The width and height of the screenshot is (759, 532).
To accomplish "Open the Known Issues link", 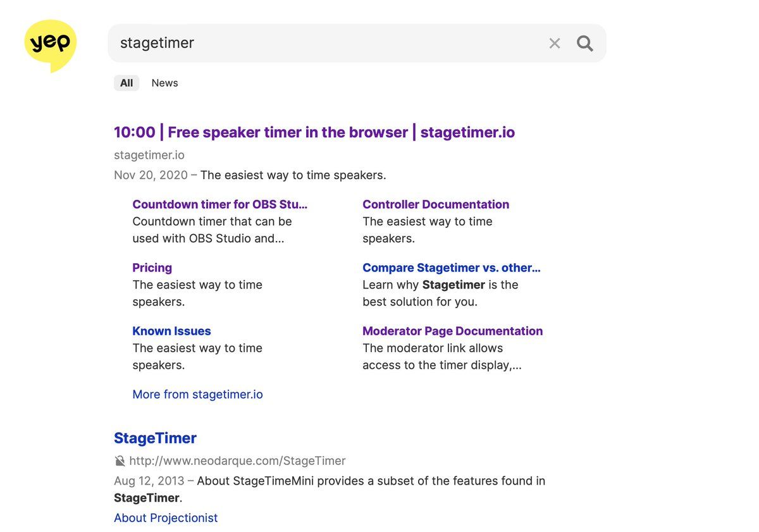I will [x=171, y=331].
